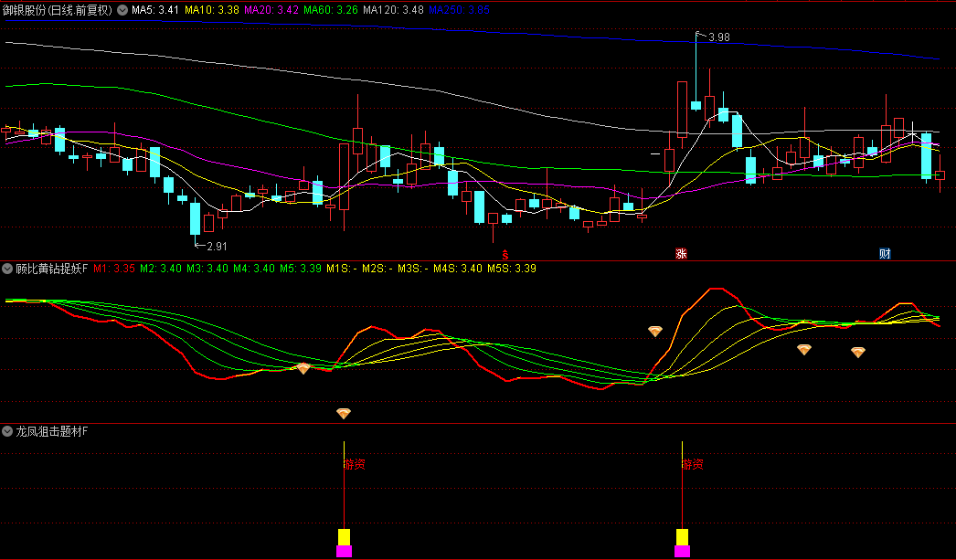
Task: Click the 3.98 highest price label
Action: point(718,37)
